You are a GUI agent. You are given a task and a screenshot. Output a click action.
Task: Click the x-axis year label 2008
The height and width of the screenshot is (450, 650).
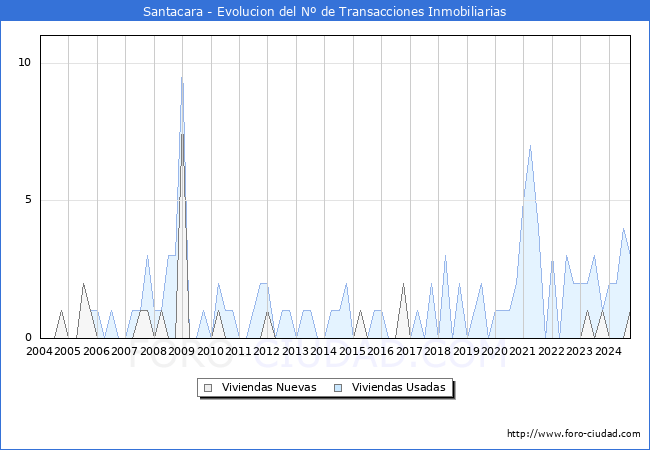click(153, 351)
